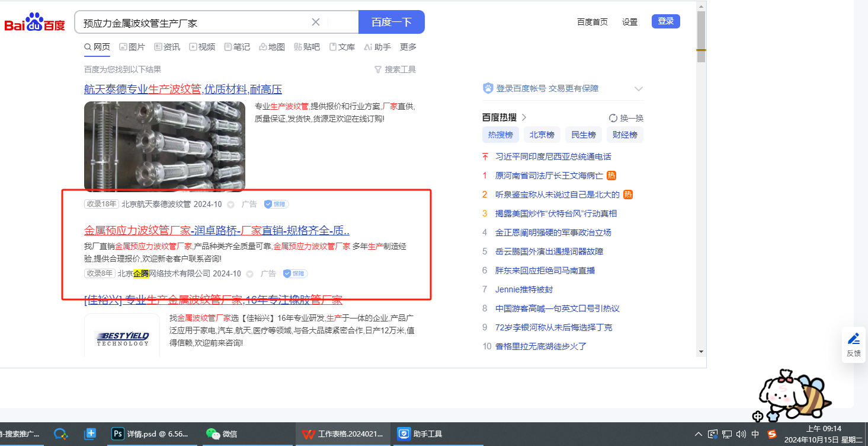Open 微信 WeChat from the taskbar

(222, 434)
